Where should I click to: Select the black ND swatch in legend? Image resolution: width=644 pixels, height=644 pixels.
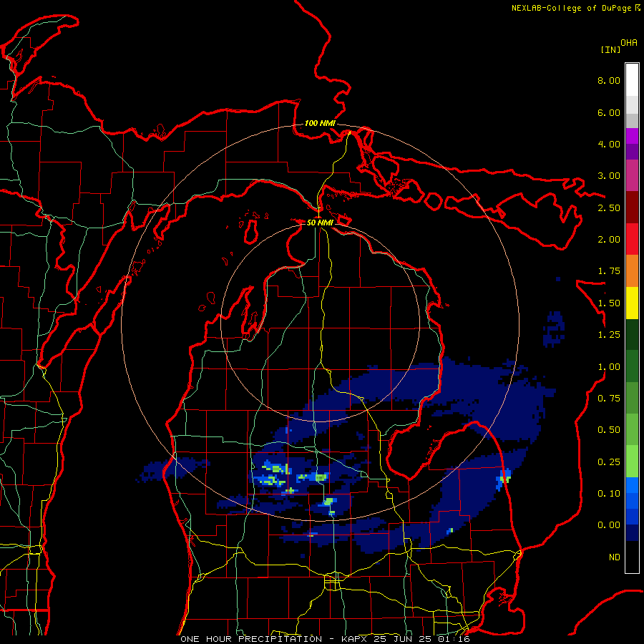click(x=632, y=557)
